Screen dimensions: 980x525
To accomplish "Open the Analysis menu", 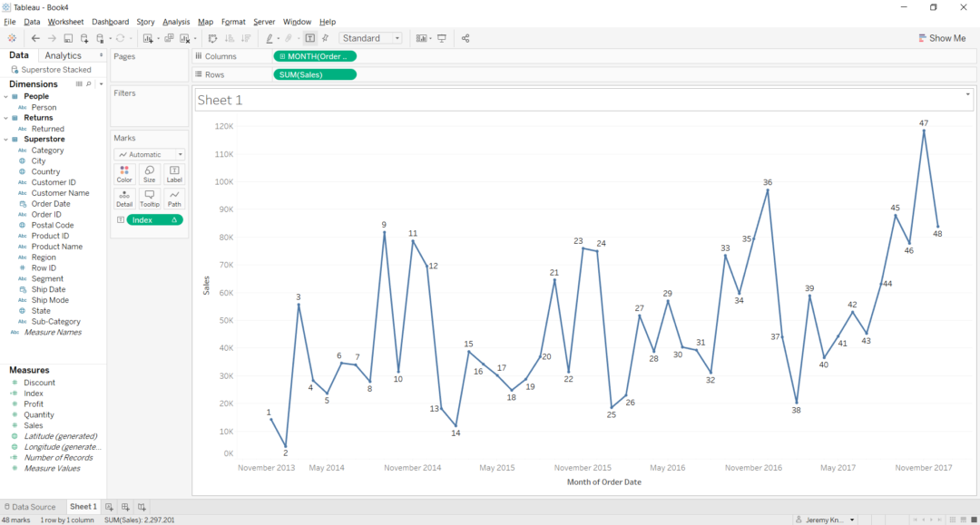I will click(x=175, y=21).
